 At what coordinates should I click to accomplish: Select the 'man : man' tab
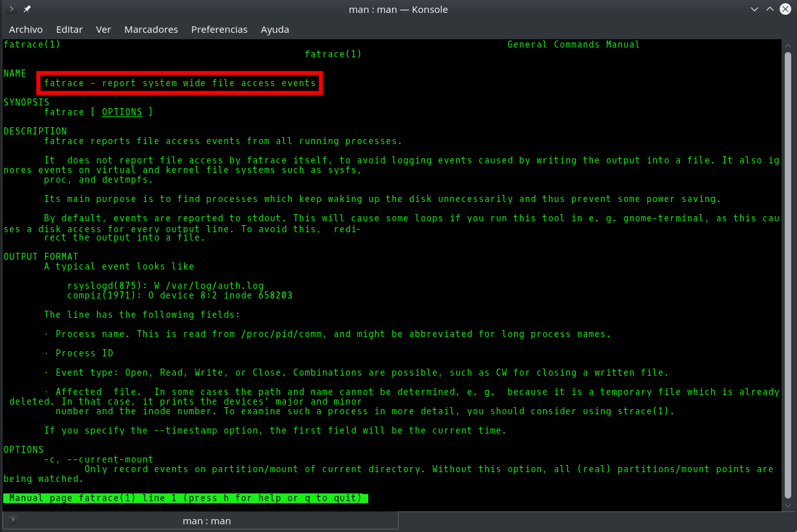[207, 520]
